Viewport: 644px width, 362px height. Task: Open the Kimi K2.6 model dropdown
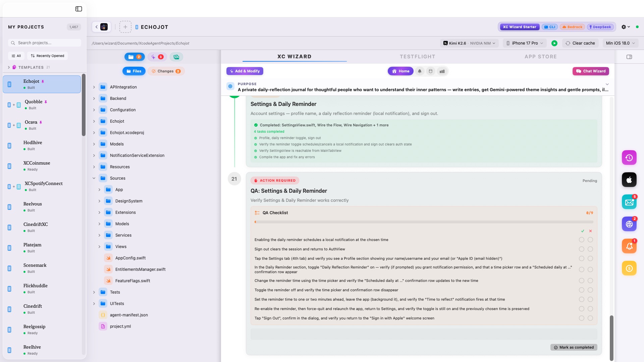pyautogui.click(x=469, y=43)
